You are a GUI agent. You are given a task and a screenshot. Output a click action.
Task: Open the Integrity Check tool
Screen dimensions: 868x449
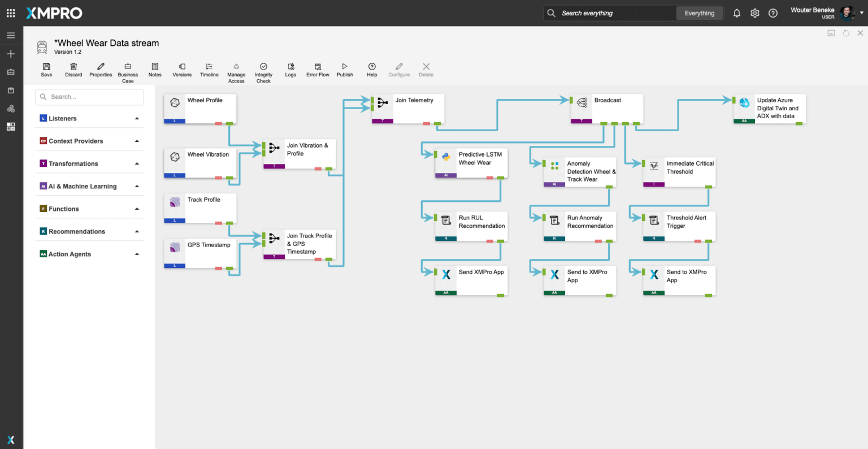263,67
